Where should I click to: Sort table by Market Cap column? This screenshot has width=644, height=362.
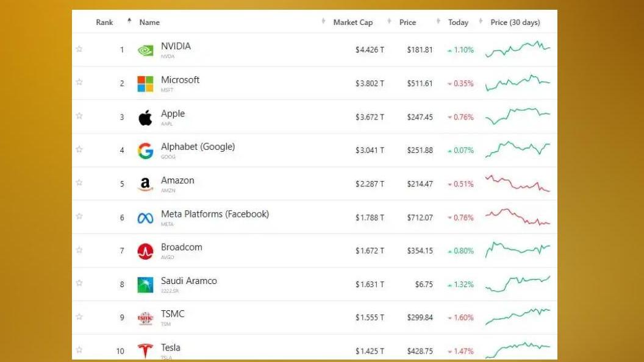pos(352,23)
